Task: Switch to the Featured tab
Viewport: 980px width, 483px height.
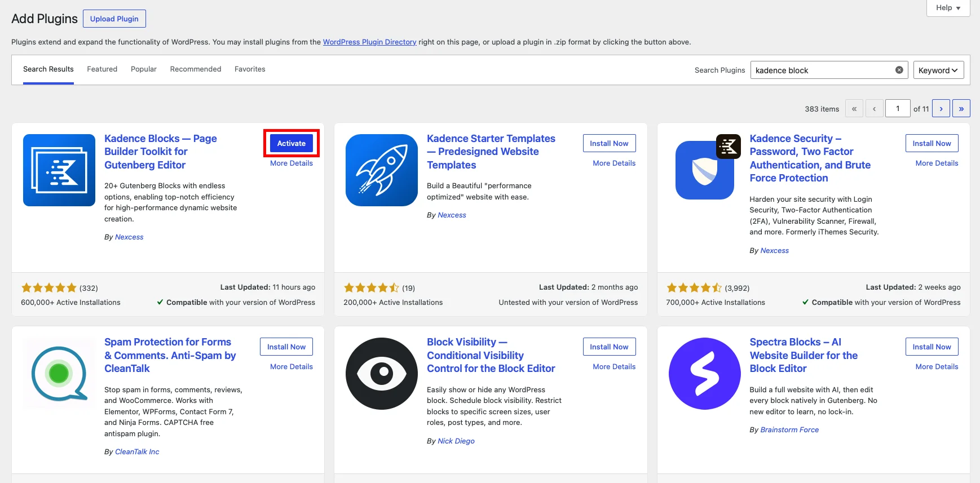Action: pos(102,69)
